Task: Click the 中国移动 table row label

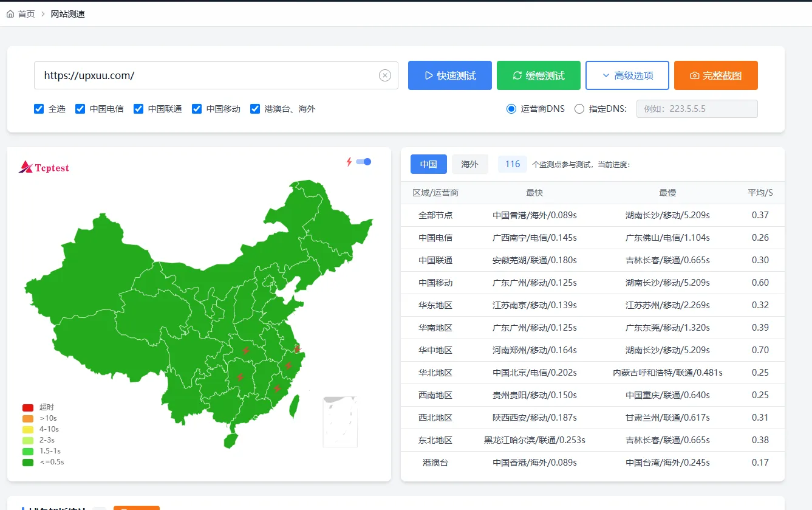Action: pos(435,283)
